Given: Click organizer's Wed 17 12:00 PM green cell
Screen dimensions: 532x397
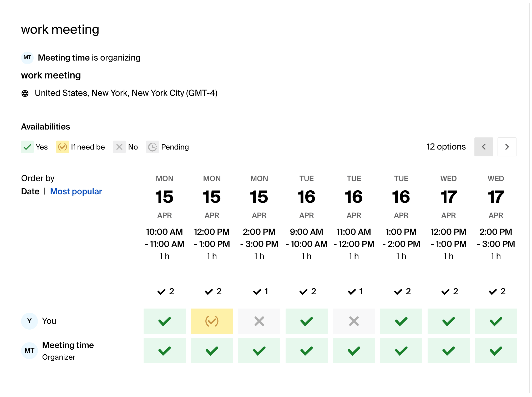Looking at the screenshot, I should coord(448,351).
